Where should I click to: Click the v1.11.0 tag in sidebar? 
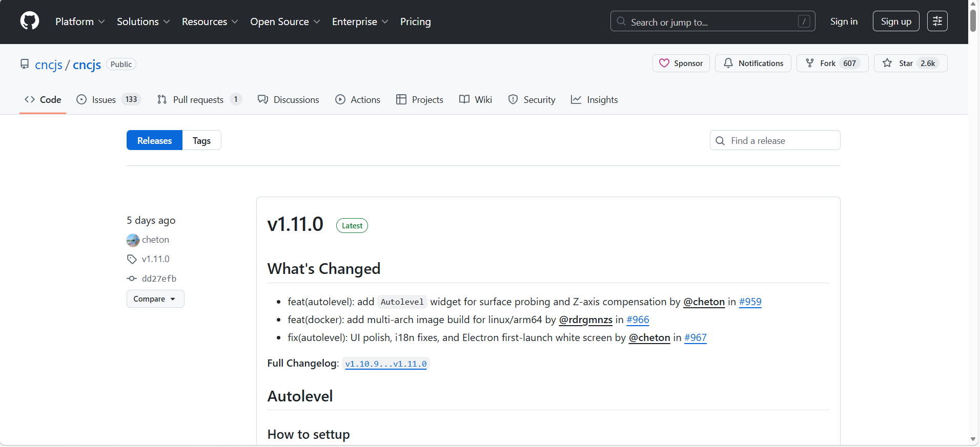155,259
